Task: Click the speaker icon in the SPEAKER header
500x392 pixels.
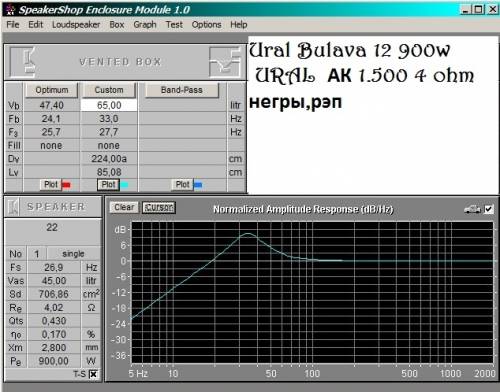Action: coord(13,207)
